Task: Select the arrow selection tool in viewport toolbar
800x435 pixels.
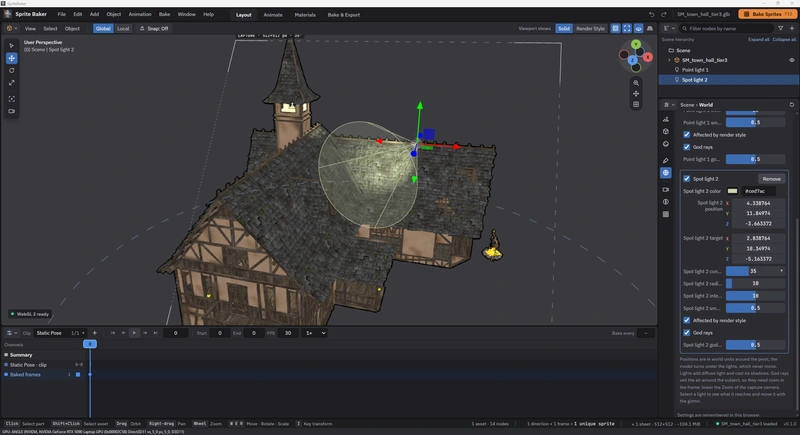Action: click(11, 45)
